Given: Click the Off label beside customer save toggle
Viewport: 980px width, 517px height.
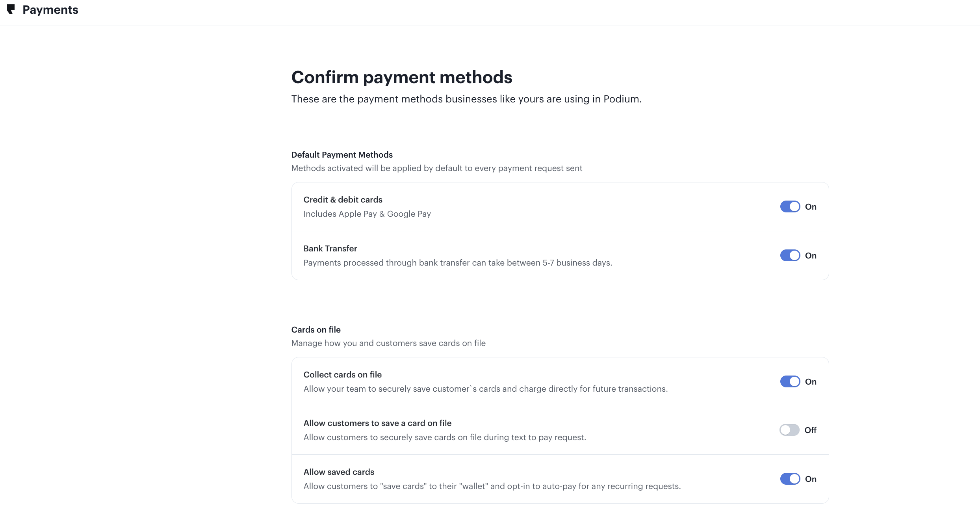Looking at the screenshot, I should [810, 430].
